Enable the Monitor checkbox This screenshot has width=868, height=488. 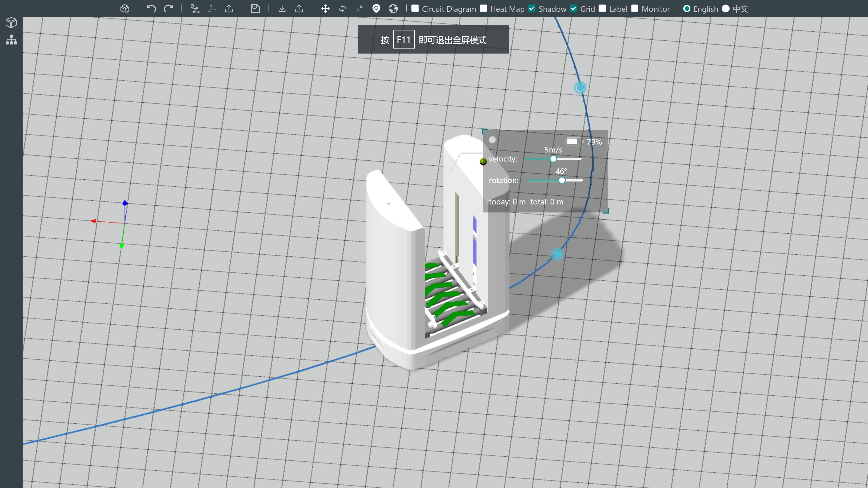point(635,8)
